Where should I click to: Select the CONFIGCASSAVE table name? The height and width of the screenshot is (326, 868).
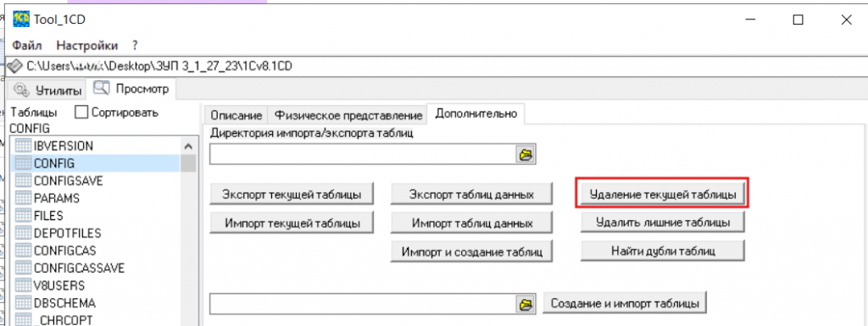coord(79,268)
